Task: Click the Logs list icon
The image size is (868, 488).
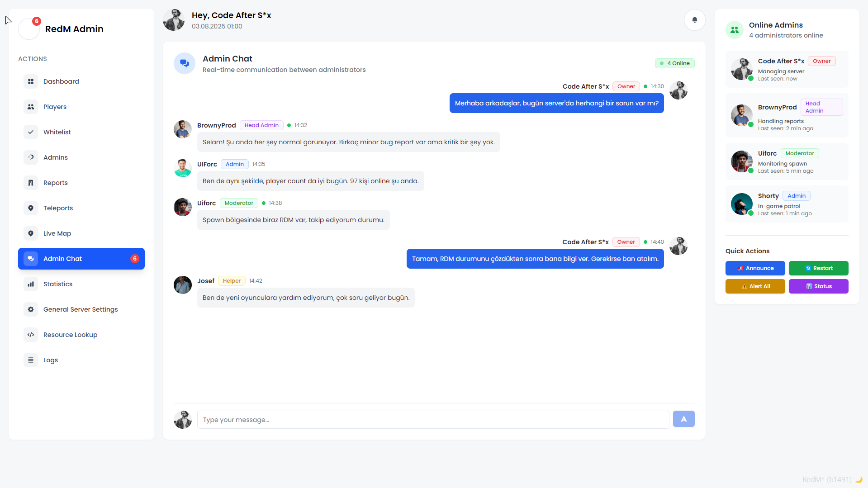Action: pyautogui.click(x=31, y=360)
